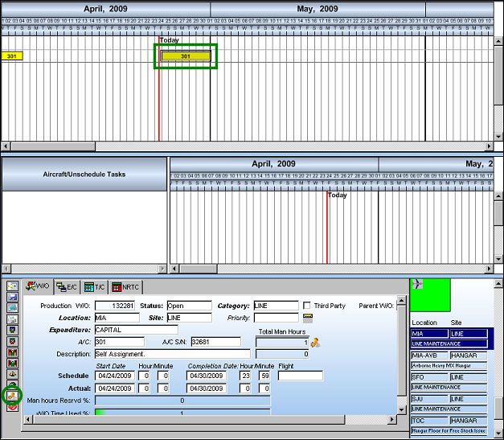Click the Aircraft/Unschedule Tasks header
This screenshot has width=504, height=440.
(84, 174)
